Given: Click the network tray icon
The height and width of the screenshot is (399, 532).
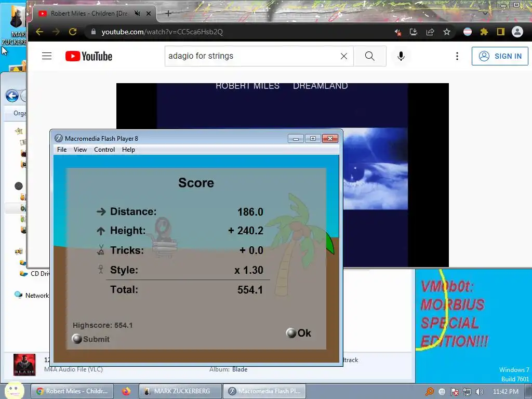Looking at the screenshot, I should [x=467, y=392].
